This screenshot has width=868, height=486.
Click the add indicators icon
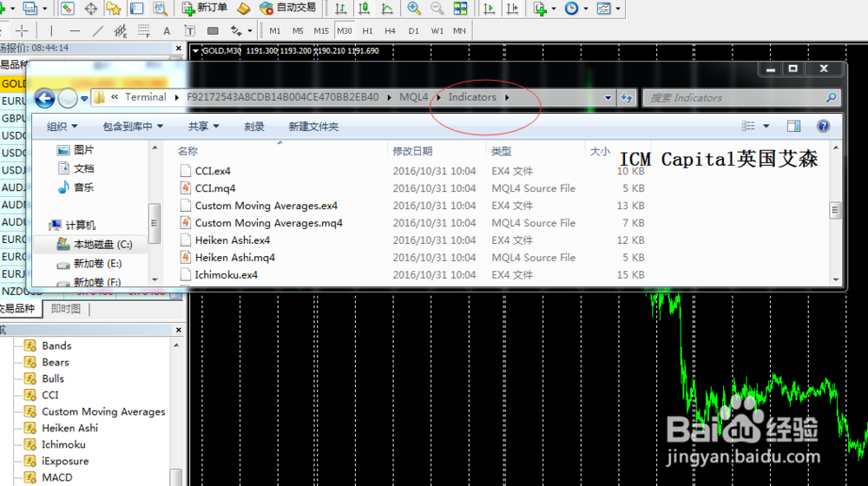pos(540,9)
